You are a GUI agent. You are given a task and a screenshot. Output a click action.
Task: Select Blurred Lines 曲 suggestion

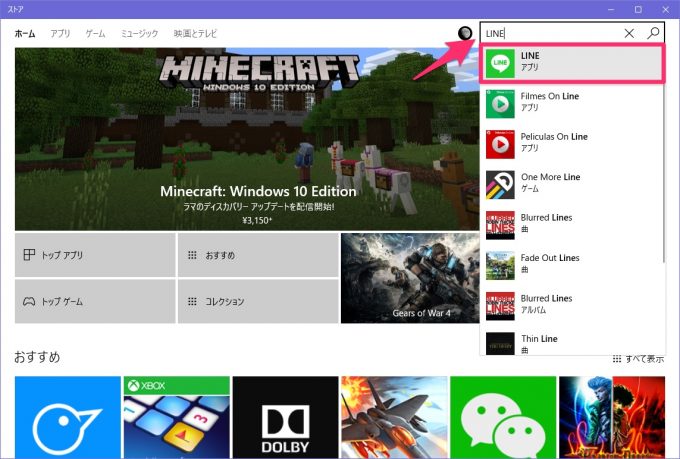572,225
